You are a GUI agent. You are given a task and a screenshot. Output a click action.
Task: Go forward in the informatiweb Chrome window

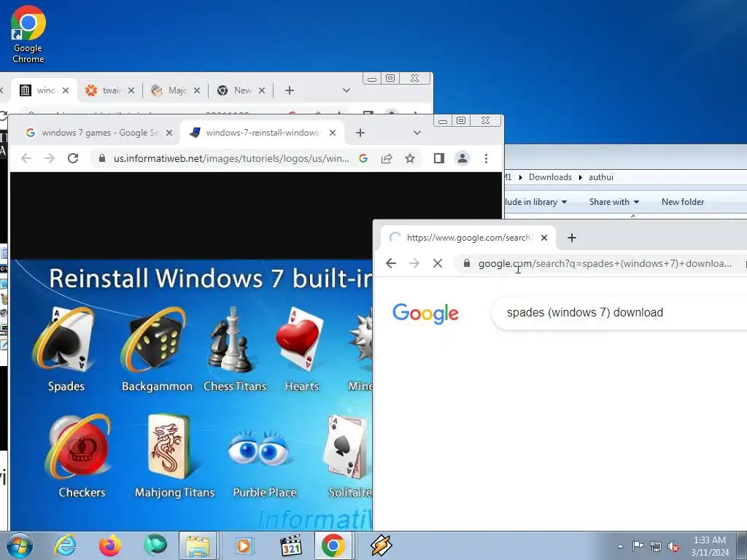50,158
